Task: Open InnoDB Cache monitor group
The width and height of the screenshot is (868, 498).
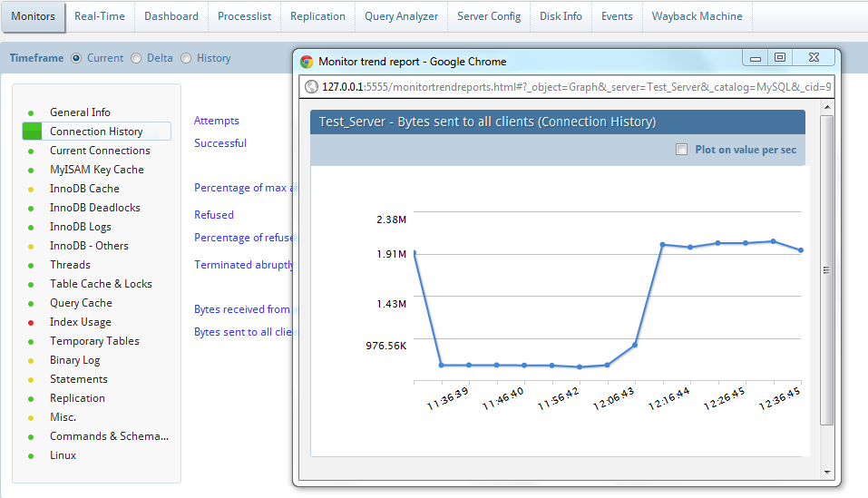Action: pyautogui.click(x=84, y=189)
